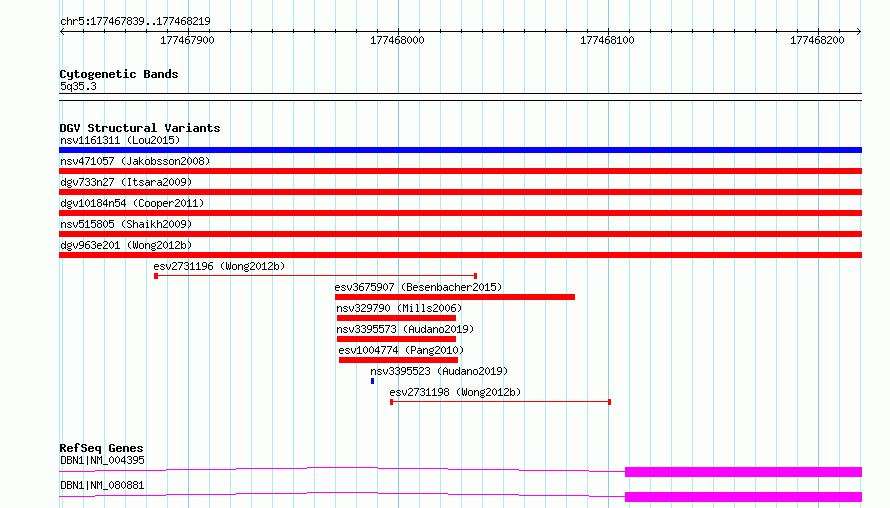Click the red bar under esv1004774
The height and width of the screenshot is (508, 890).
pyautogui.click(x=398, y=360)
